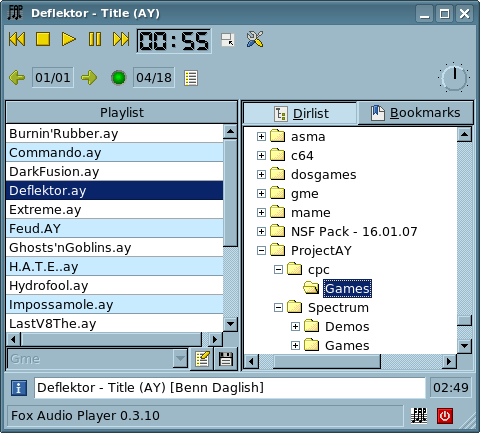Select Ghosts'nGoblins.ay in the playlist
The image size is (480, 433).
(114, 248)
